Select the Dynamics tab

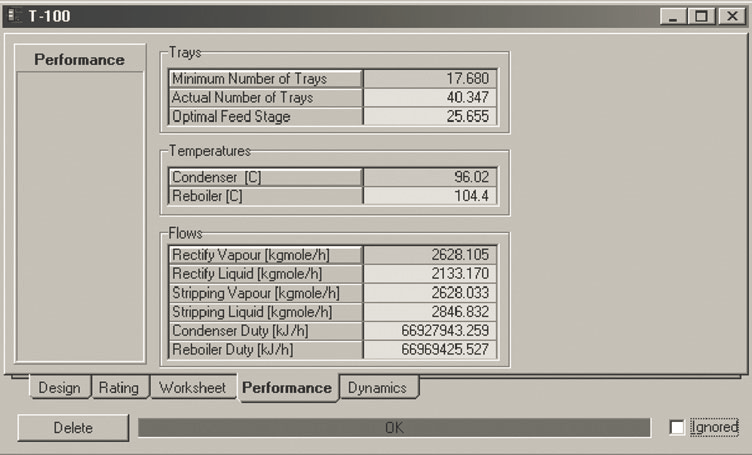377,388
